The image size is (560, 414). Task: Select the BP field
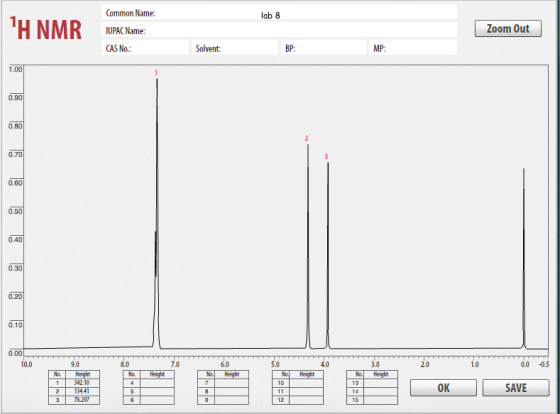click(324, 48)
